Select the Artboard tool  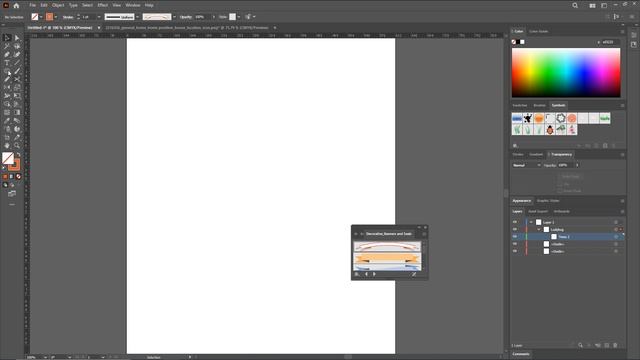click(x=7, y=137)
